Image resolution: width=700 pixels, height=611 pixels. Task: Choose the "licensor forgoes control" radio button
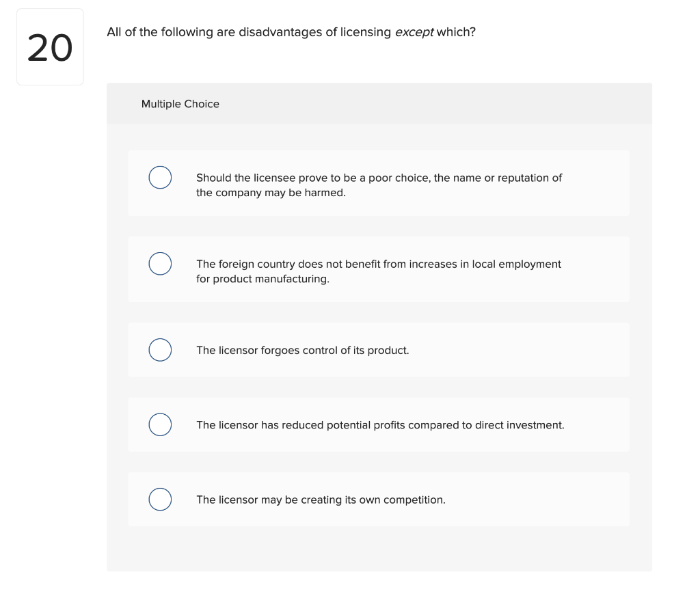click(160, 350)
